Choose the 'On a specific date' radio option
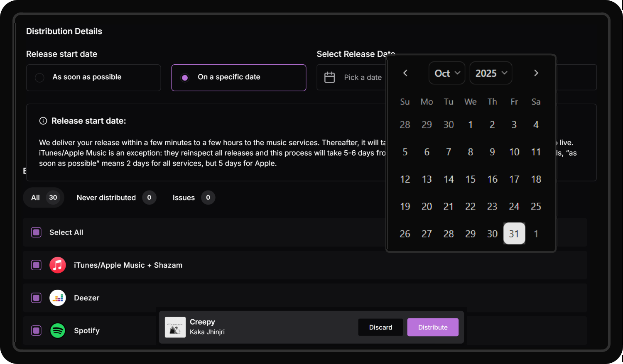623x364 pixels. pyautogui.click(x=185, y=78)
